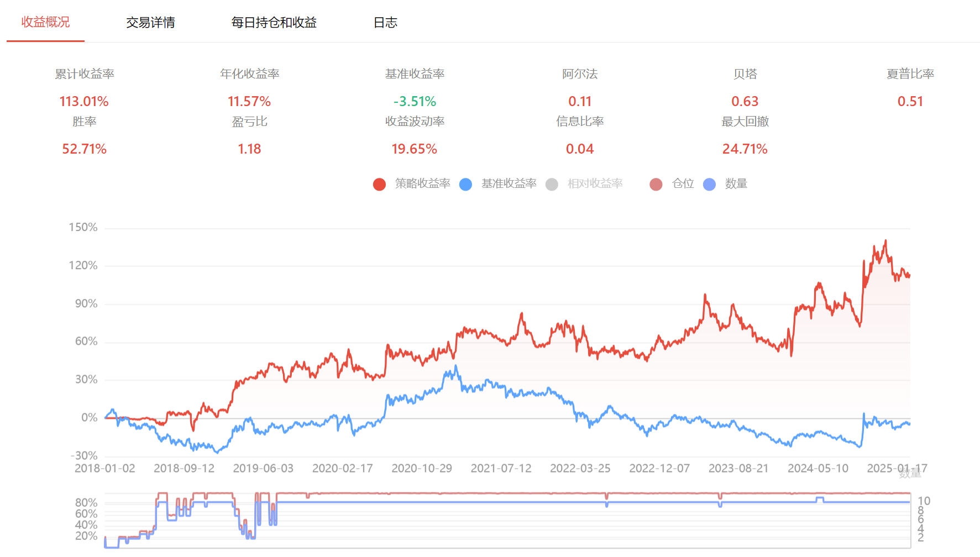980x557 pixels.
Task: Click the 累计收益率 value 113.01%
Action: click(84, 102)
